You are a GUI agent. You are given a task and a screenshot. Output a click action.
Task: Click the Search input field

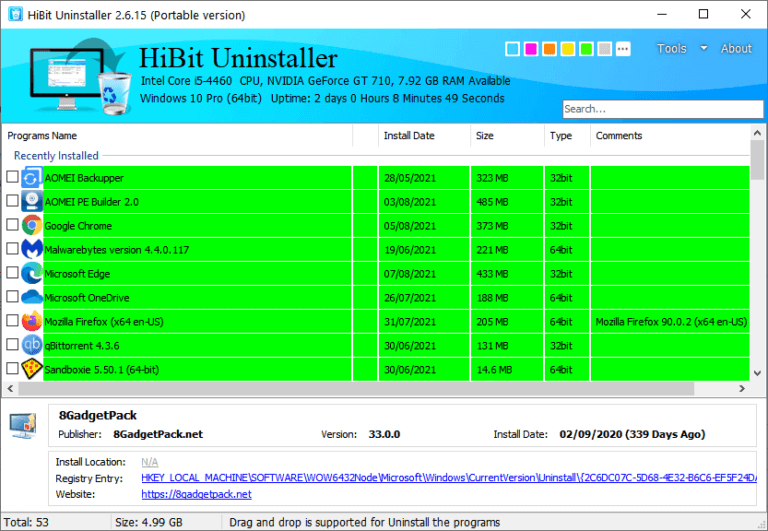pos(663,109)
